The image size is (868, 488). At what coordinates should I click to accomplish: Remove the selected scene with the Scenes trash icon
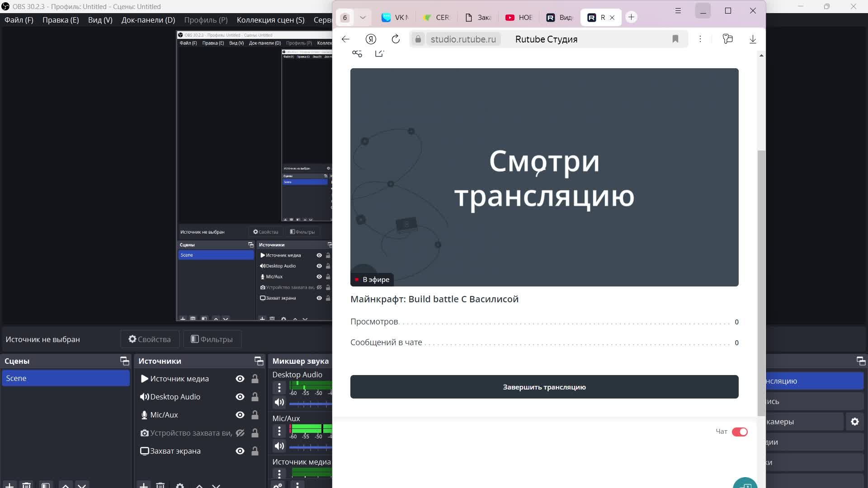point(27,485)
